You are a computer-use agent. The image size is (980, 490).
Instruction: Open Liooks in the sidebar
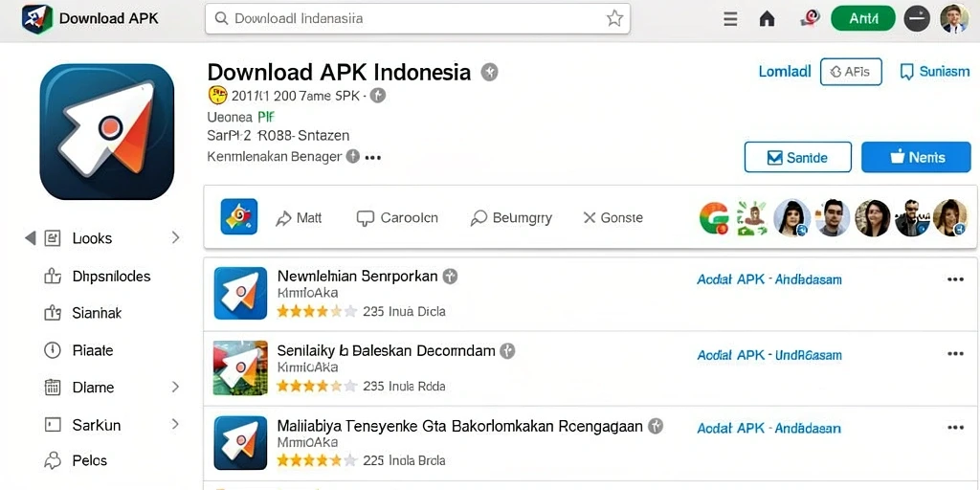tap(92, 238)
